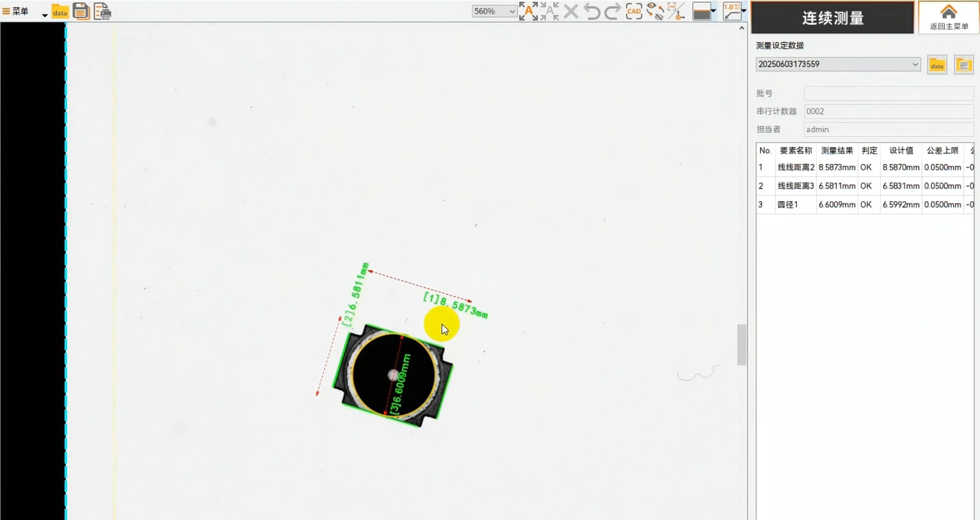Select the 线线距离2 row in the results table
This screenshot has width=980, height=520.
pyautogui.click(x=796, y=168)
